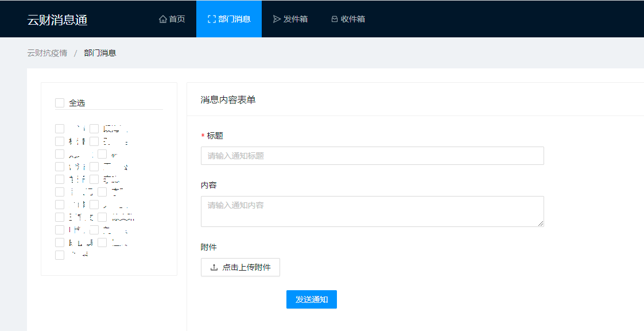Click into the 内容 textarea
The height and width of the screenshot is (331, 644).
point(372,211)
